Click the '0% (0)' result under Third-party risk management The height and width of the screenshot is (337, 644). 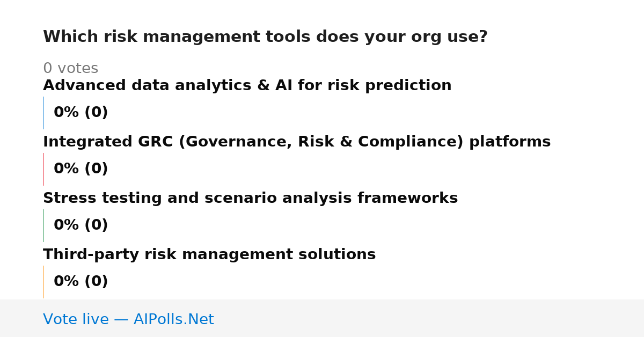(80, 282)
